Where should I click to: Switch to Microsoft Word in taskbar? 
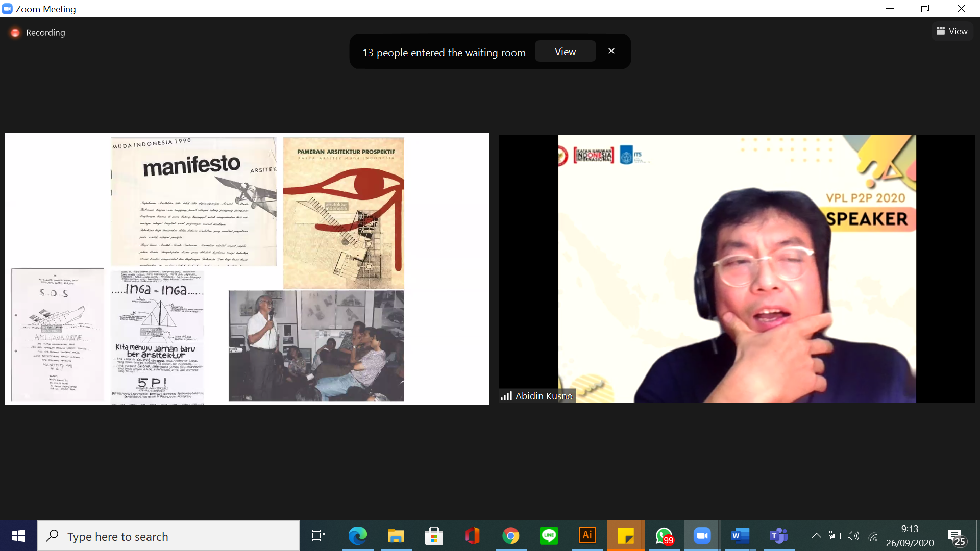(x=740, y=536)
